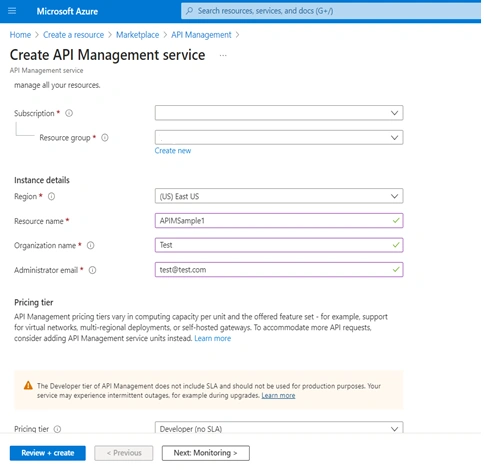The height and width of the screenshot is (470, 484).
Task: Click the Administrator email field label
Action: pos(46,270)
